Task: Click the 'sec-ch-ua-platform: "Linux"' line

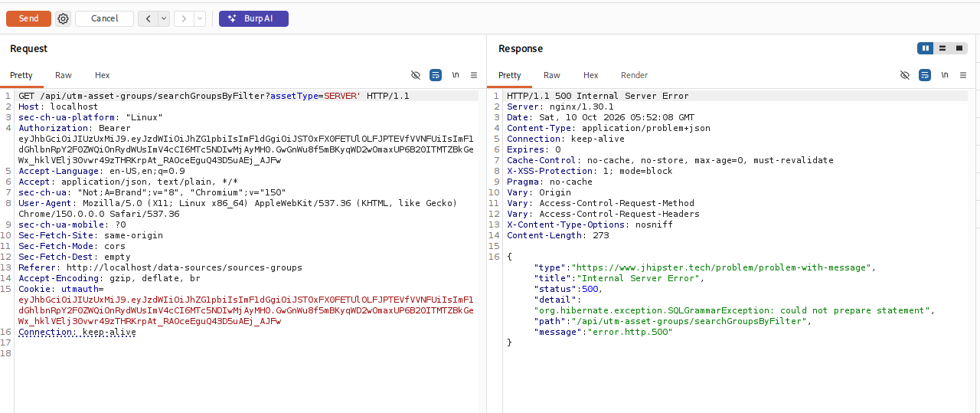Action: 90,117
